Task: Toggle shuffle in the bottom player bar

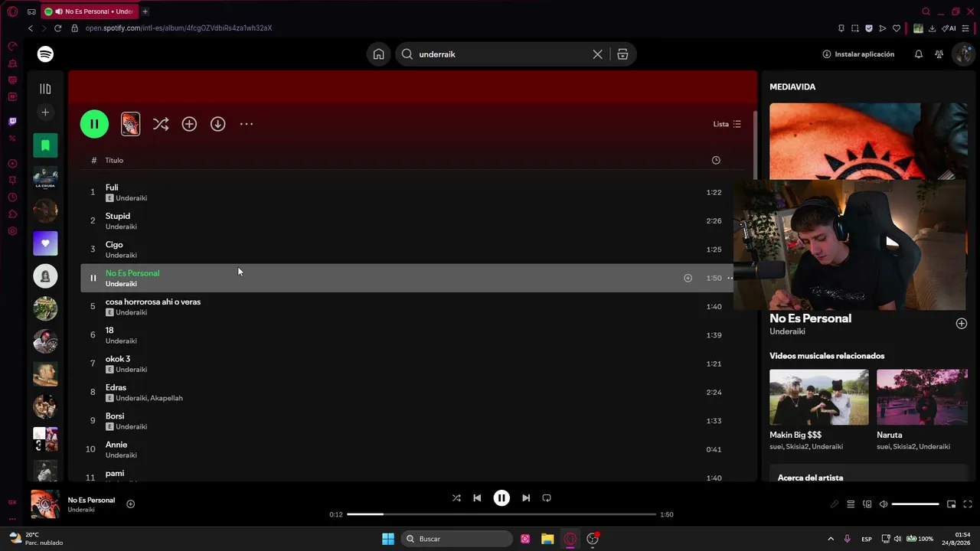Action: 456,498
